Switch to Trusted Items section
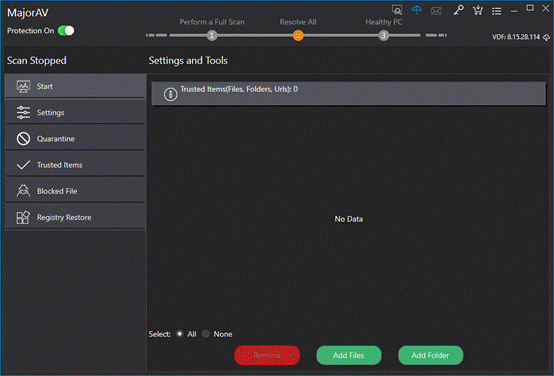554x376 pixels. click(x=75, y=165)
